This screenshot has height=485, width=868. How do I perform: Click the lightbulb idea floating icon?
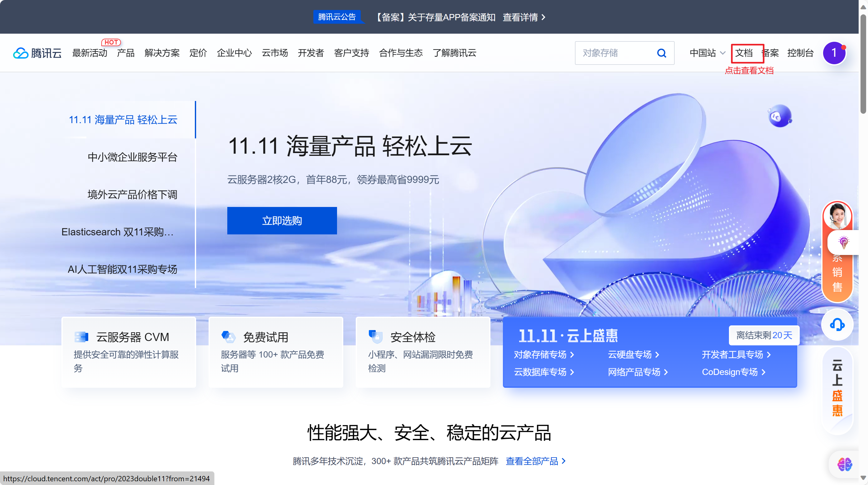(843, 242)
